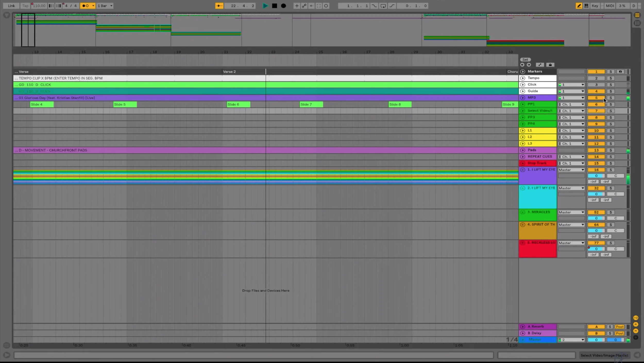Jump to the Next Locator arrow
Viewport: 644px width, 363px height.
pyautogui.click(x=529, y=65)
